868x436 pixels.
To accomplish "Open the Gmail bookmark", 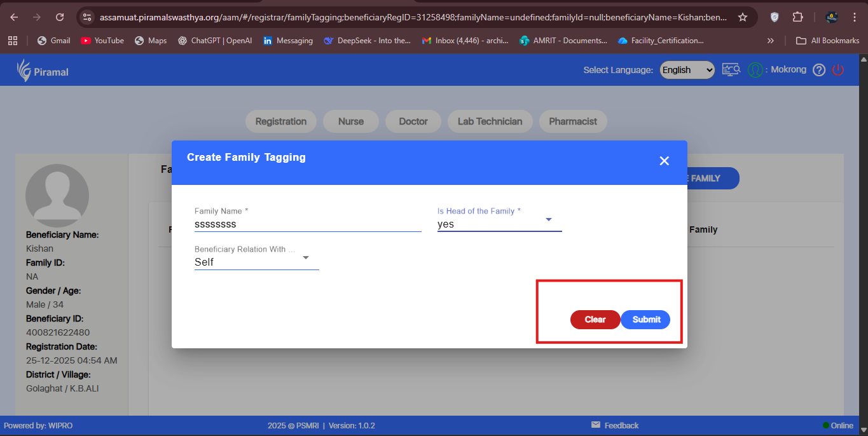I will pyautogui.click(x=53, y=41).
